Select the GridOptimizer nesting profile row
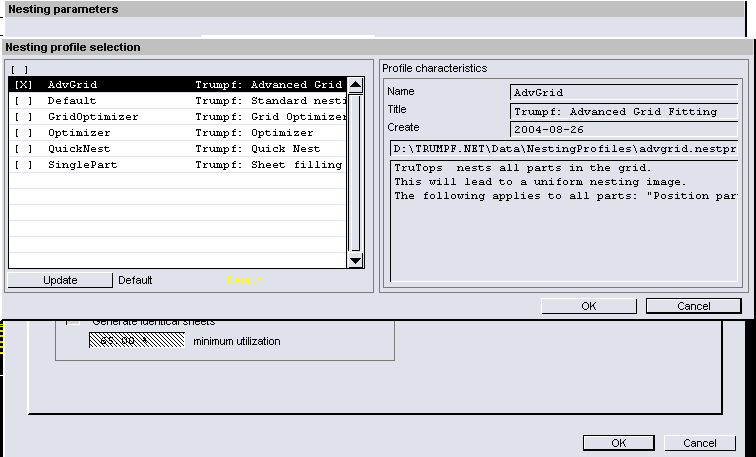Viewport: 756px width, 457px height. [177, 117]
